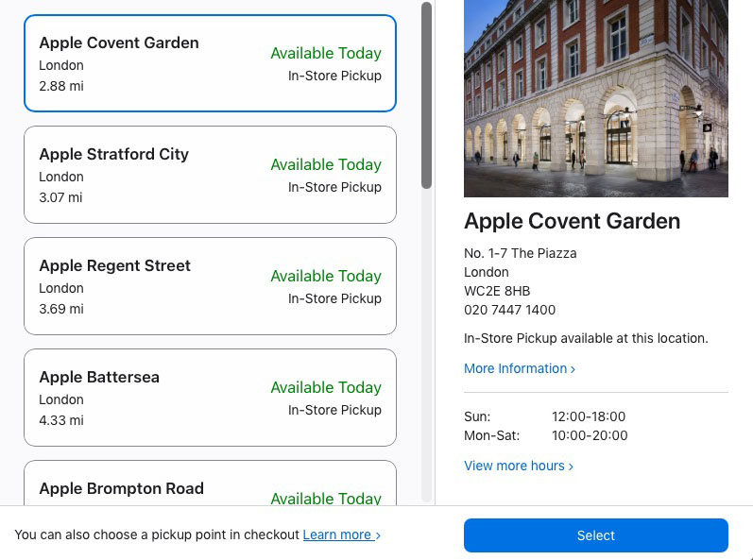Open Learn more about pickup points

click(336, 535)
